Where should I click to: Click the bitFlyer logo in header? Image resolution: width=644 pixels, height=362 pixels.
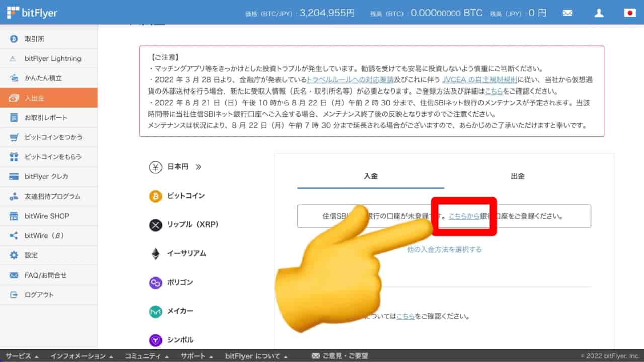(x=32, y=13)
